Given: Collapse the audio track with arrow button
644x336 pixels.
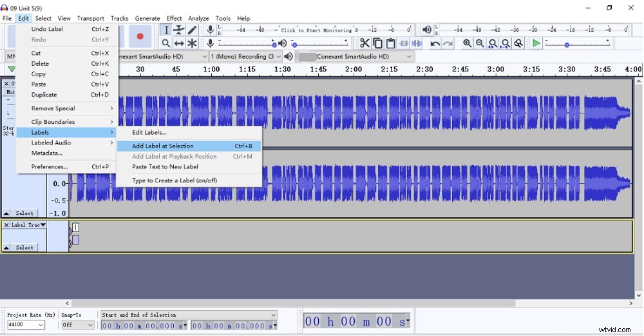Looking at the screenshot, I should click(x=6, y=213).
